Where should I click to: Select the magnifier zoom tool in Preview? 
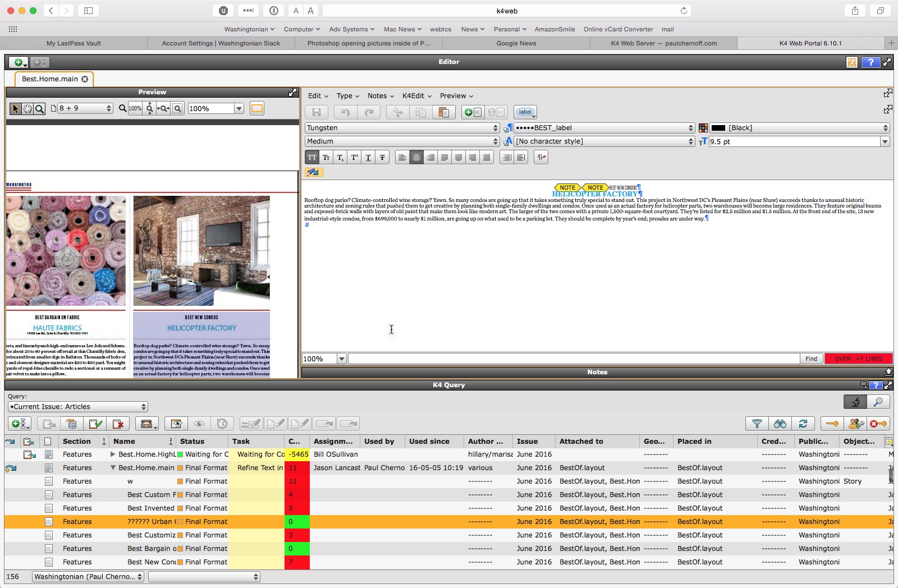(x=39, y=108)
